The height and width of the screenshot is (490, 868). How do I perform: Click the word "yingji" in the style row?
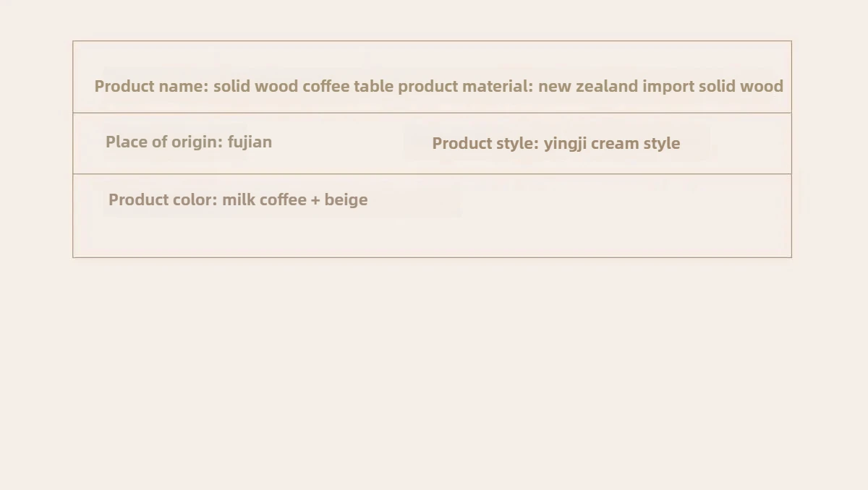(566, 143)
